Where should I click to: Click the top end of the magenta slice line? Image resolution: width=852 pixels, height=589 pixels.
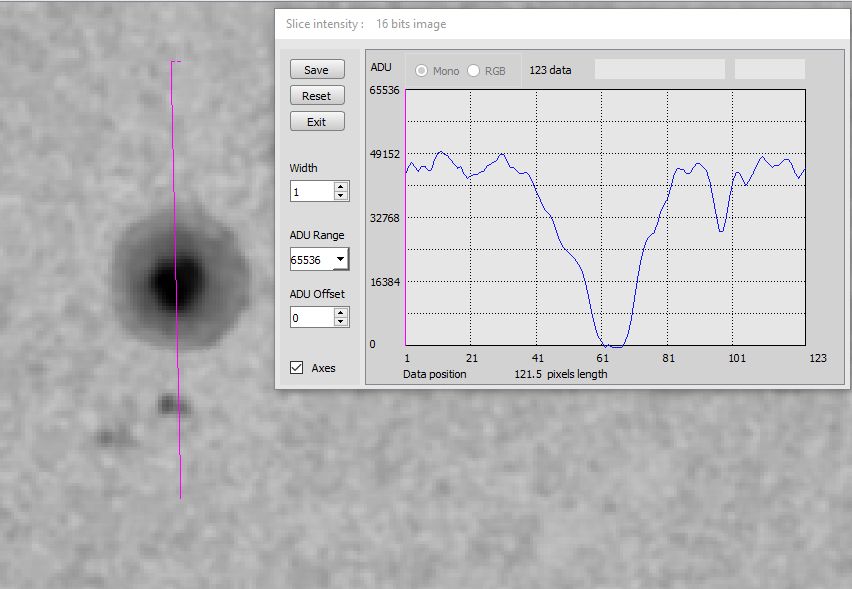coord(173,62)
